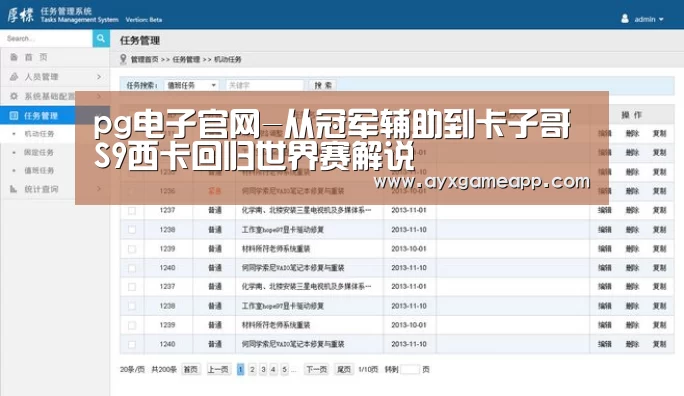Click the 人员管理 people icon
The height and width of the screenshot is (396, 684).
pos(14,77)
